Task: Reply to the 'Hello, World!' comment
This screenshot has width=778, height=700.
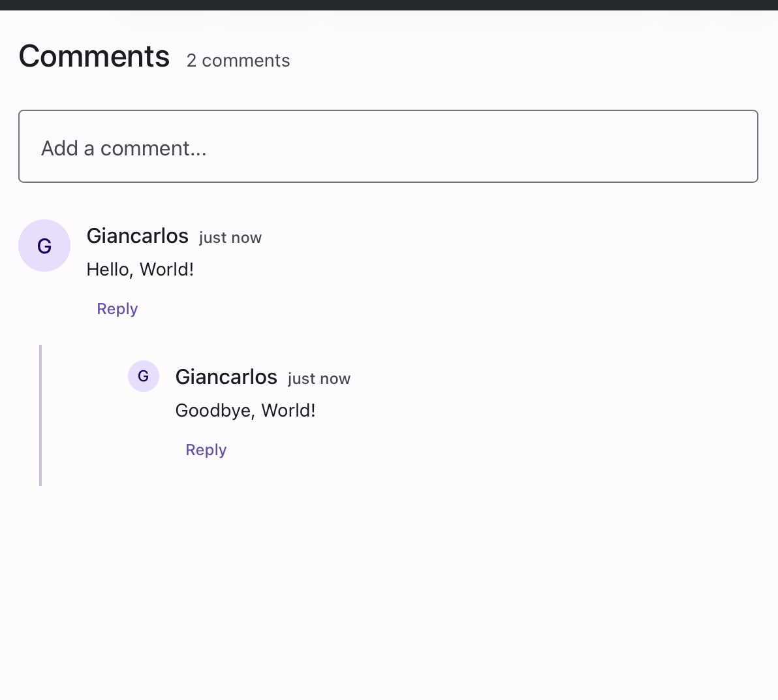Action: tap(117, 309)
